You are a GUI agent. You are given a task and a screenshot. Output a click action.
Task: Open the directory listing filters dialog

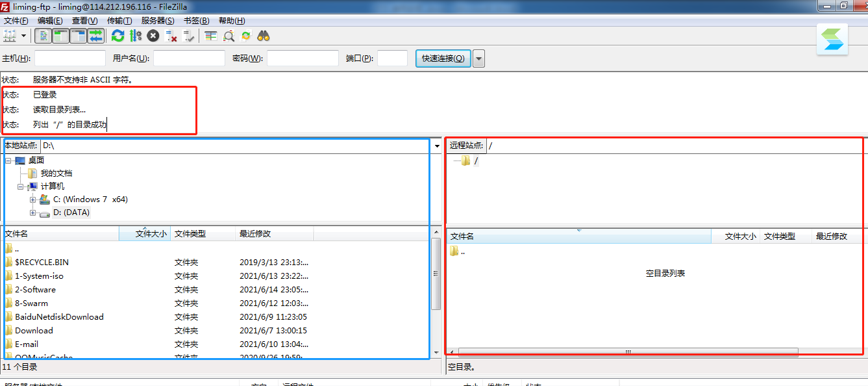pyautogui.click(x=210, y=36)
